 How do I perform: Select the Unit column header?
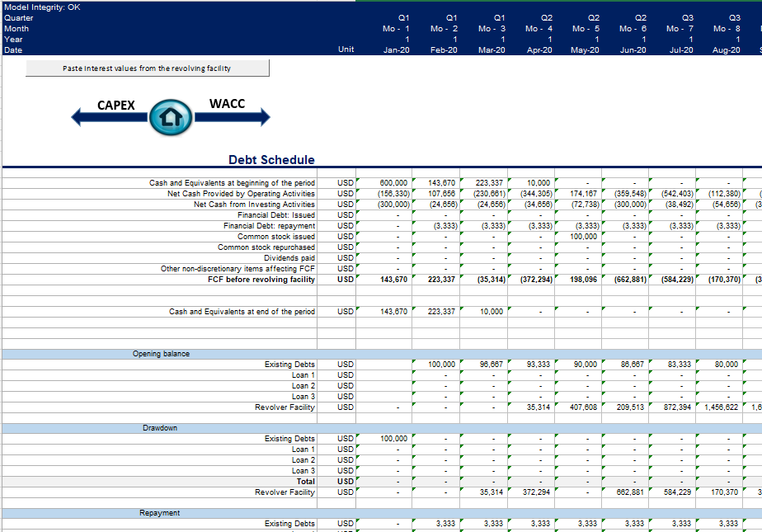(x=346, y=49)
